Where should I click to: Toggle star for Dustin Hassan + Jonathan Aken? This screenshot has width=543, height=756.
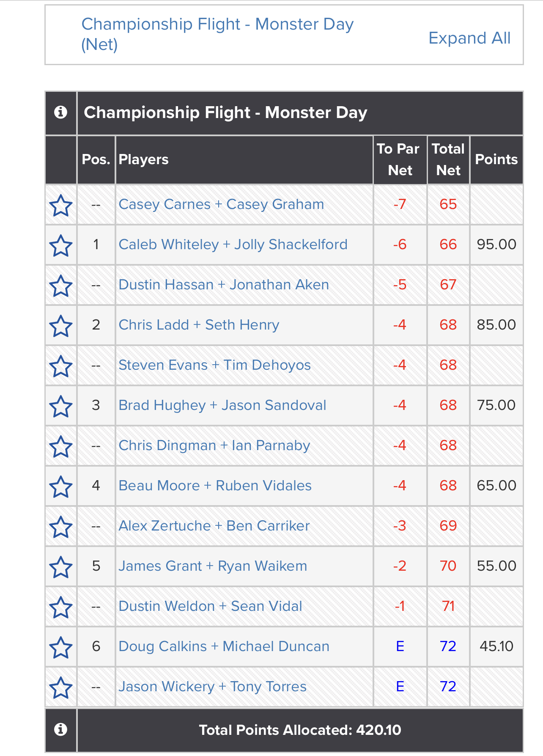click(61, 286)
